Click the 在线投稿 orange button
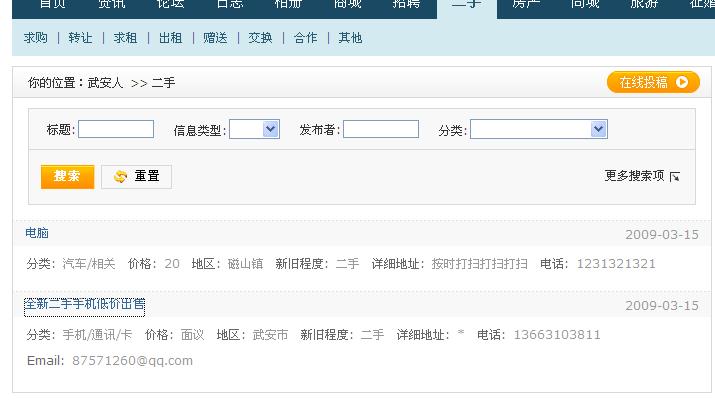Screen dimensions: 715x404 tap(653, 82)
